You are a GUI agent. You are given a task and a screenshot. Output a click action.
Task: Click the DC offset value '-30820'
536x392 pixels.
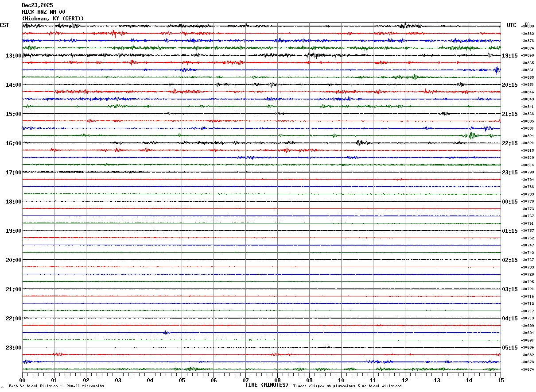coord(528,143)
